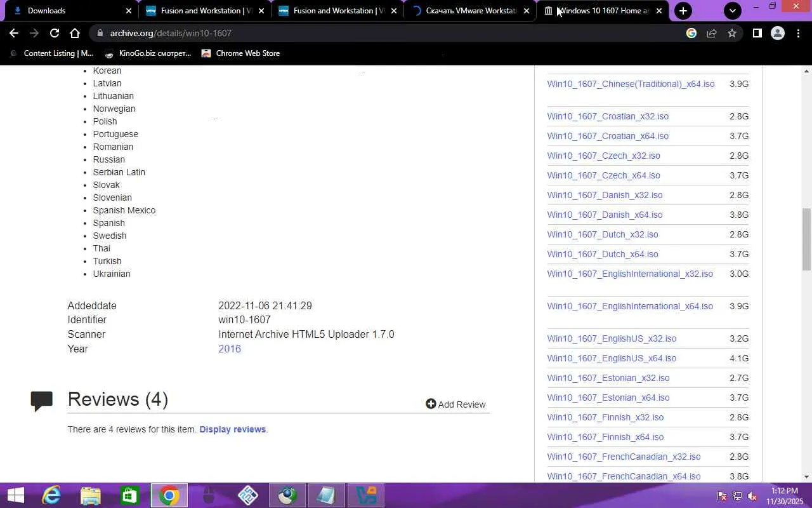Download Win10_1607_EnglishUS_x64.iso

(x=612, y=358)
